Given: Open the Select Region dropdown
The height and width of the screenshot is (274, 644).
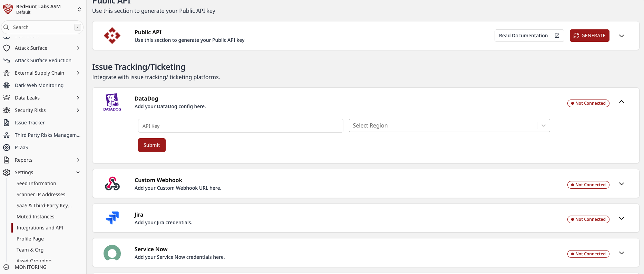Looking at the screenshot, I should coord(449,126).
